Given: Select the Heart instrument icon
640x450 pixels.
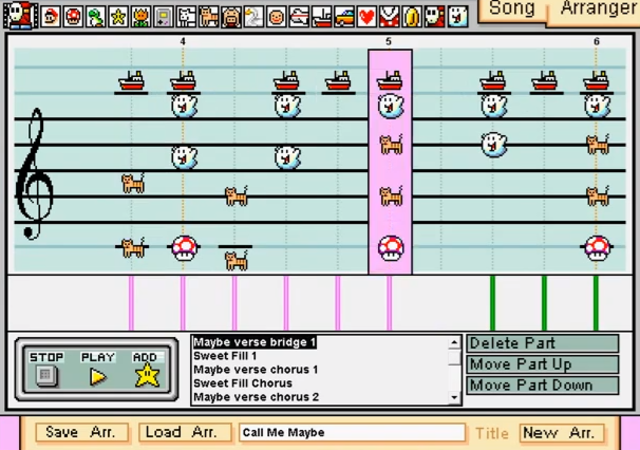Looking at the screenshot, I should (367, 17).
